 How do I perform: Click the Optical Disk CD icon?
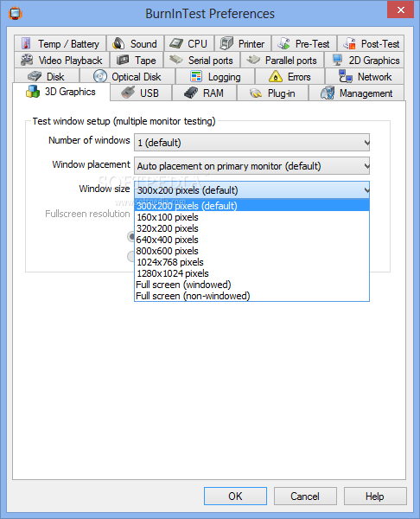[x=100, y=76]
